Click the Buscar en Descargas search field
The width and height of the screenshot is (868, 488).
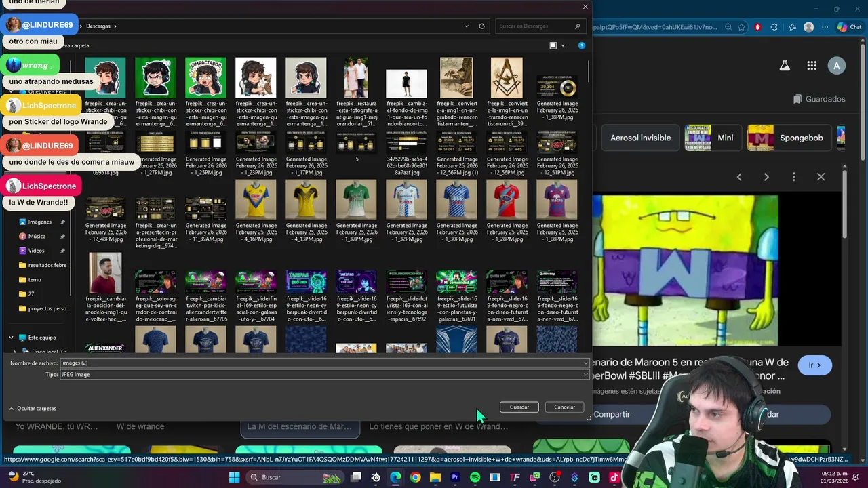540,26
